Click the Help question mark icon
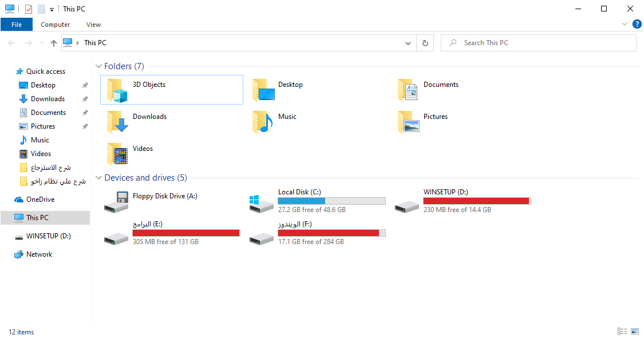This screenshot has height=339, width=644. pyautogui.click(x=637, y=24)
